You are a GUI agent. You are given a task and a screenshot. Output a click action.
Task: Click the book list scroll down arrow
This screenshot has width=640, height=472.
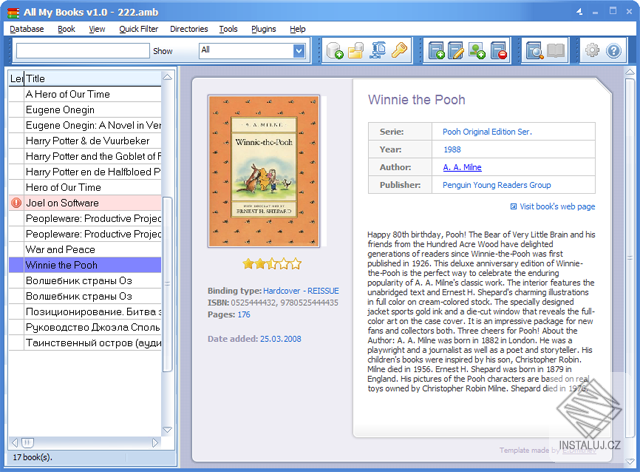(x=167, y=430)
